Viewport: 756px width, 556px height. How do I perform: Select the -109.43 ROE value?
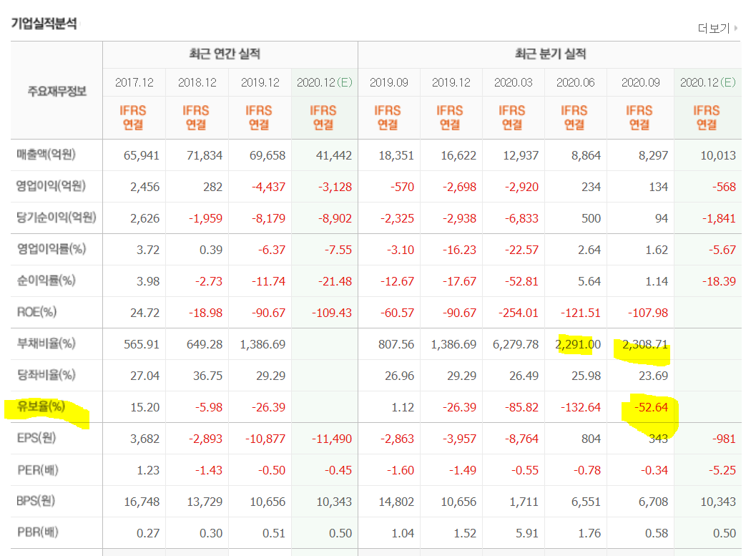[x=332, y=313]
